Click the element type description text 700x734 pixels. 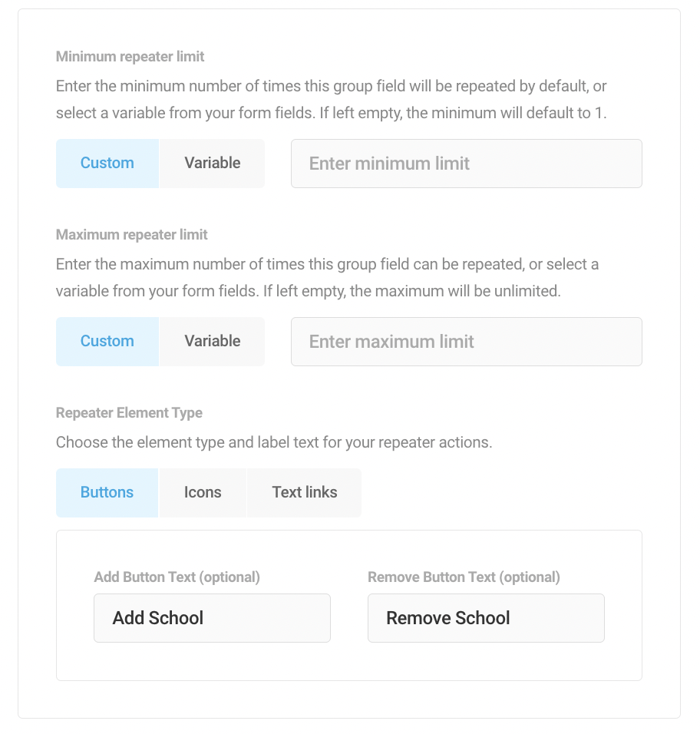(x=273, y=443)
